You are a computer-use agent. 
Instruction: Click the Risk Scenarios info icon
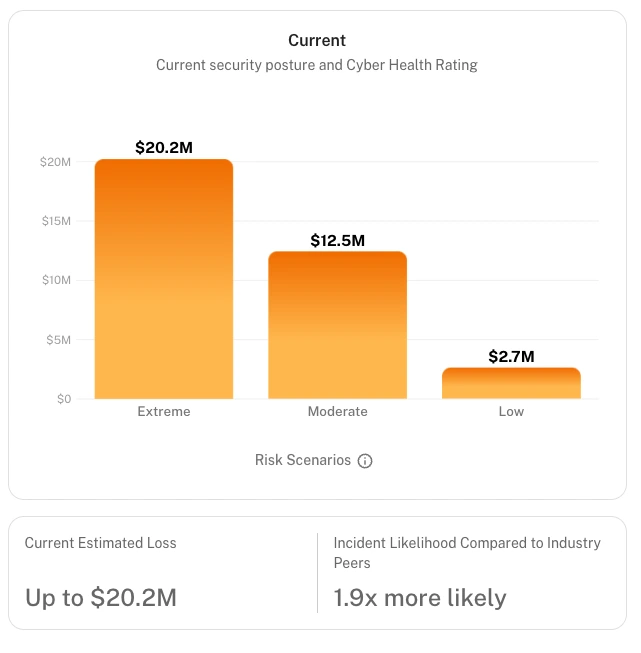point(365,461)
